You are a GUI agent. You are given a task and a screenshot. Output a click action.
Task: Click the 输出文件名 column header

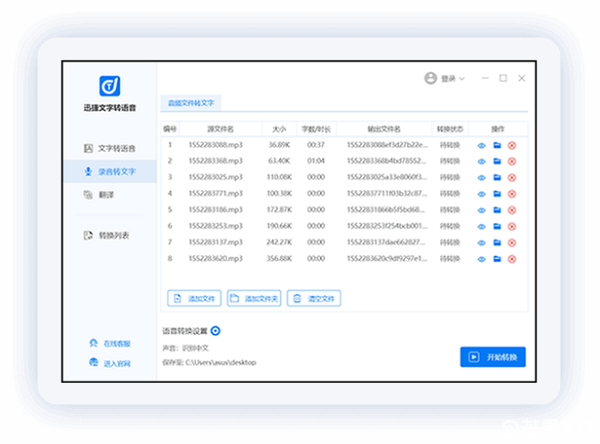(384, 129)
